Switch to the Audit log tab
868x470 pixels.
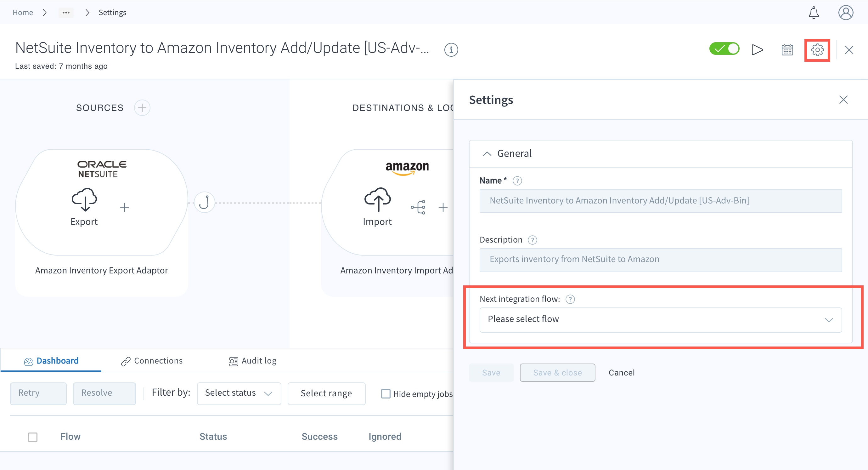click(252, 361)
